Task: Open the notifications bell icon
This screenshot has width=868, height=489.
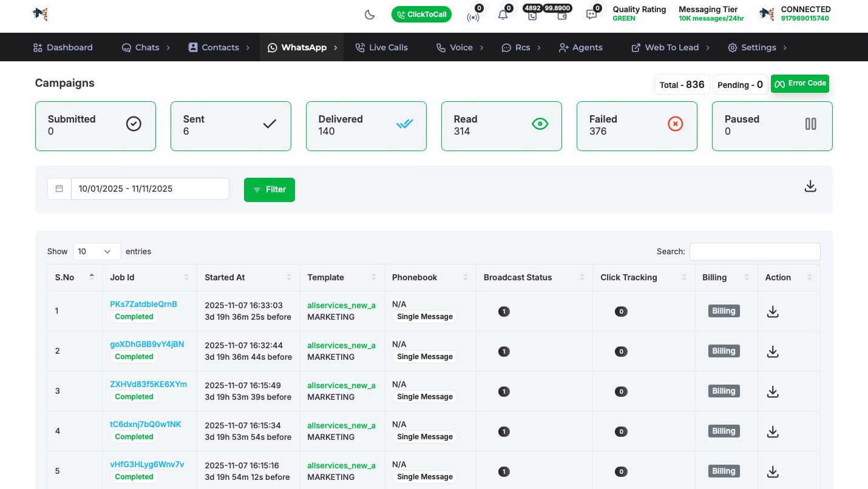Action: click(x=503, y=15)
